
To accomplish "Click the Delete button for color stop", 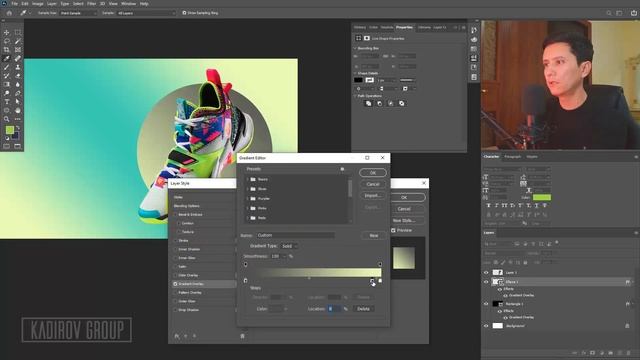I will click(363, 309).
